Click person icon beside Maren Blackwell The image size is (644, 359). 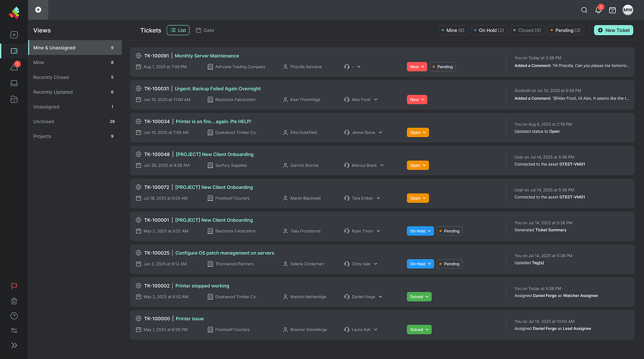(x=285, y=198)
